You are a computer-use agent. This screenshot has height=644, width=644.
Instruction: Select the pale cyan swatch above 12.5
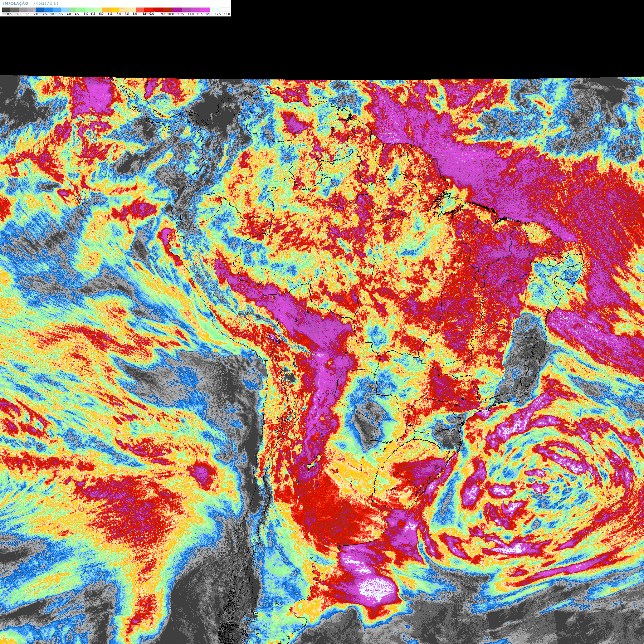(215, 10)
